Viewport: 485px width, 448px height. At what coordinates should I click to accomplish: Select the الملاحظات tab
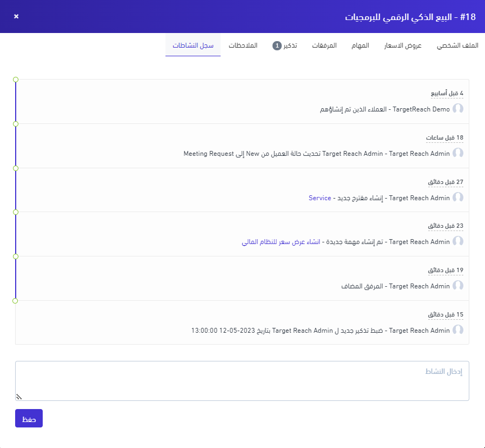[243, 45]
